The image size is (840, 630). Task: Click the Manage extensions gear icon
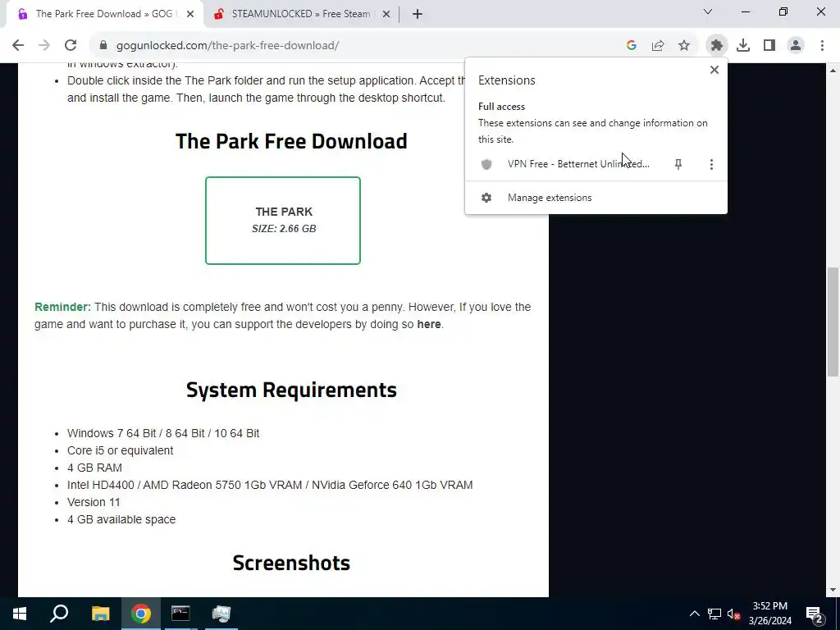tap(486, 198)
